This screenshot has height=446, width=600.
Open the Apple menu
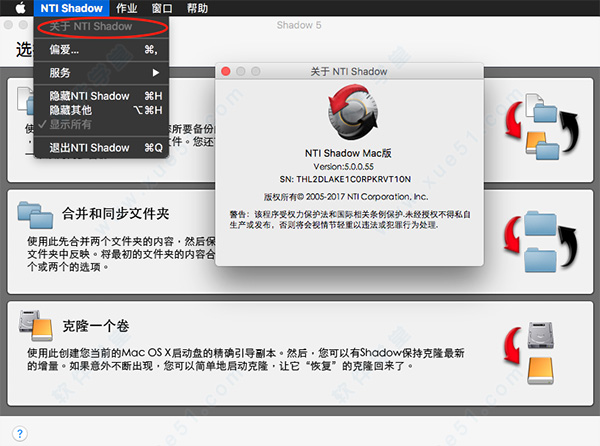[x=21, y=8]
